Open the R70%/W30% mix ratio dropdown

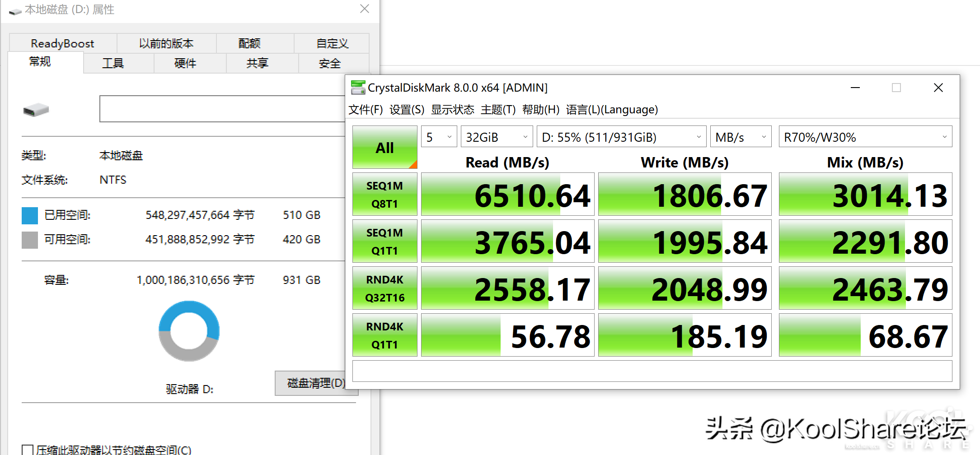pos(865,137)
